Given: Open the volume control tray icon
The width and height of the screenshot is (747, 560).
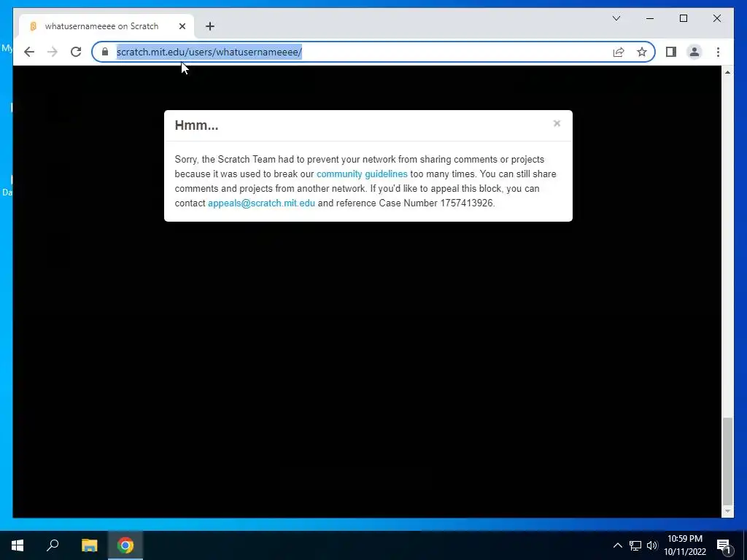Looking at the screenshot, I should tap(652, 545).
